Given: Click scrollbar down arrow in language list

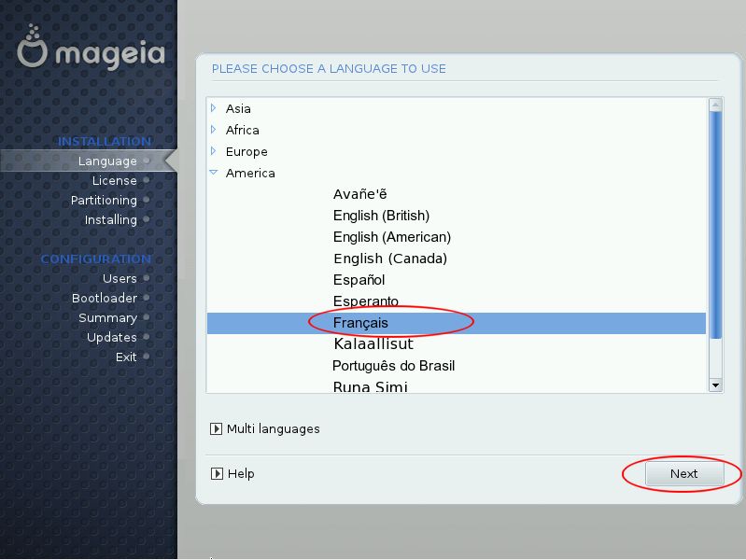Looking at the screenshot, I should (715, 385).
